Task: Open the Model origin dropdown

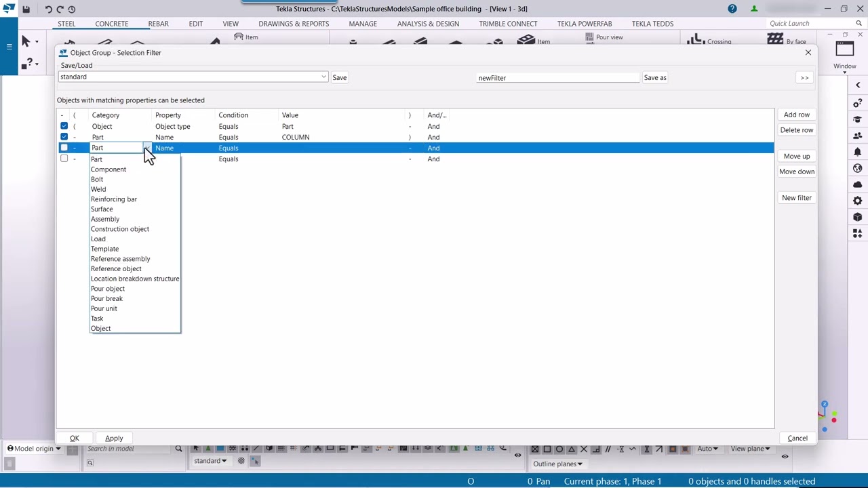Action: pos(35,449)
